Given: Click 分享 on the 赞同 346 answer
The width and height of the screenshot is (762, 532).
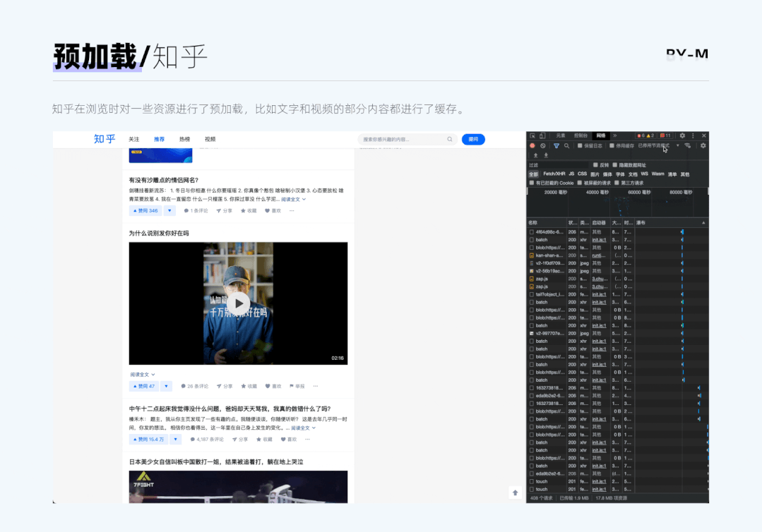Looking at the screenshot, I should [x=224, y=211].
